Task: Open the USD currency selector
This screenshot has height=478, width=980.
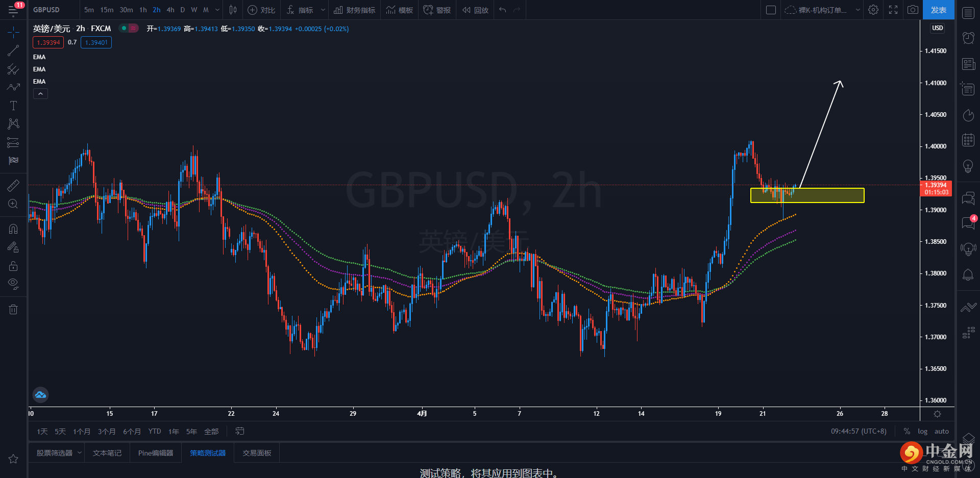Action: click(937, 28)
